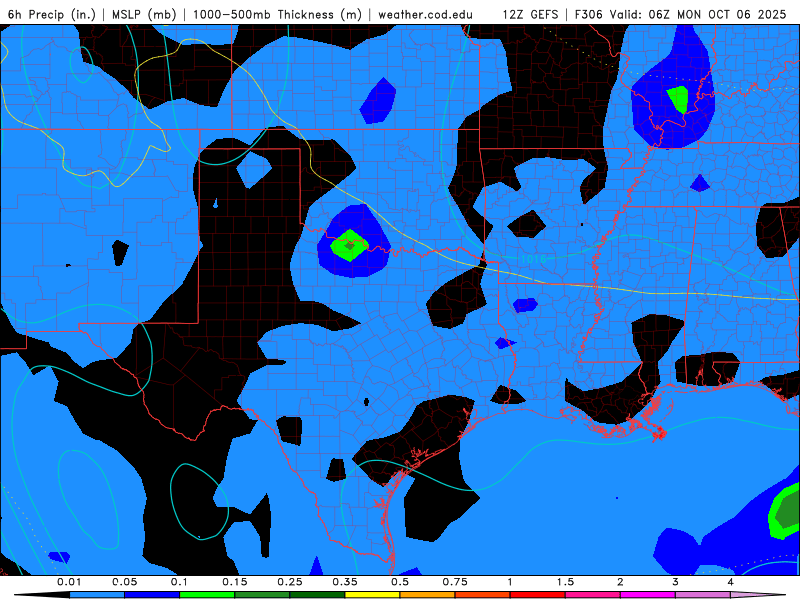800x600 pixels.
Task: Click the legend value 3
Action: point(676,582)
